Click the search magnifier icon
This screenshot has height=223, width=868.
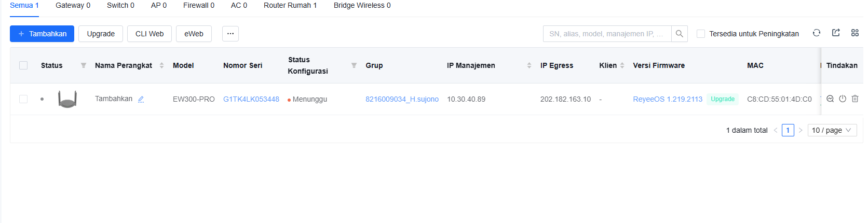pos(679,34)
